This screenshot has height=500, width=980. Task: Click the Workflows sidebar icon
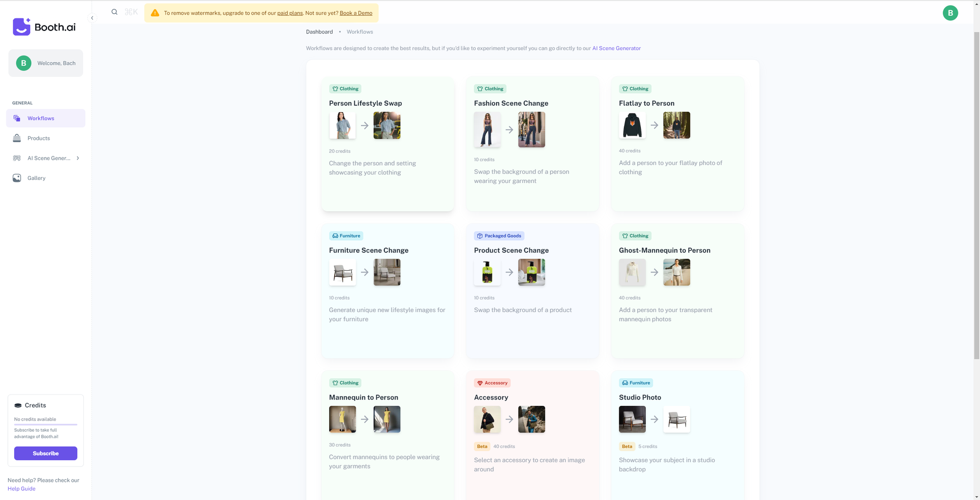(x=17, y=119)
